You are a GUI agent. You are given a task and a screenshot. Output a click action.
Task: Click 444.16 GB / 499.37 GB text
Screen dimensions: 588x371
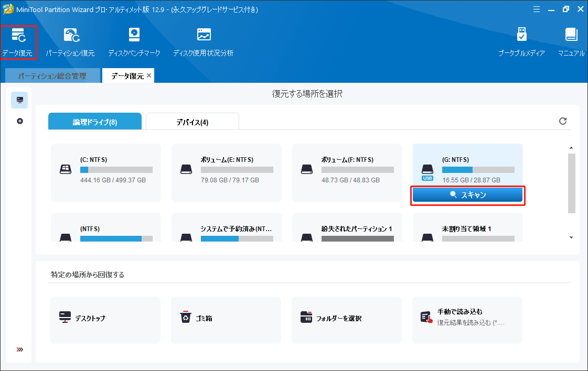point(113,180)
